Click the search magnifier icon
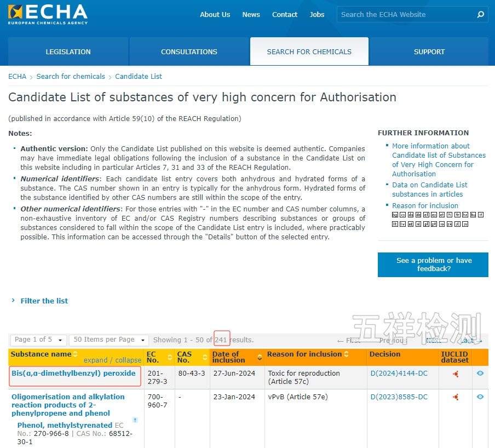 click(480, 15)
